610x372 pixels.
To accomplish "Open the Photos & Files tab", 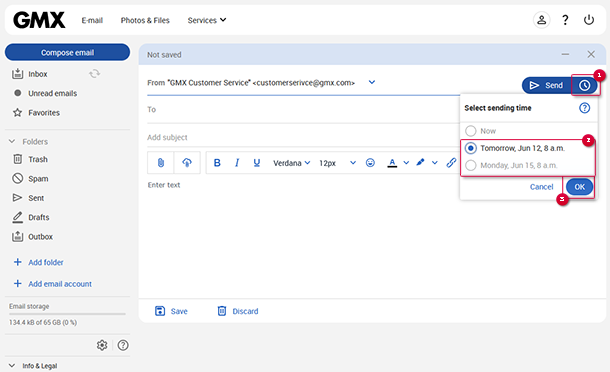I will 145,20.
